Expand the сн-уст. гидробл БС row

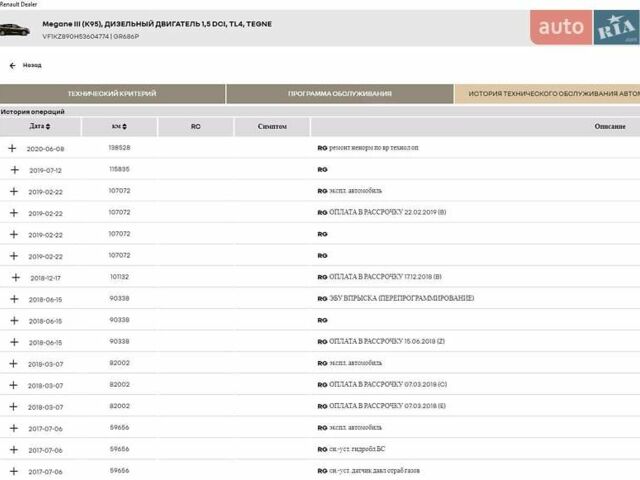tap(14, 450)
